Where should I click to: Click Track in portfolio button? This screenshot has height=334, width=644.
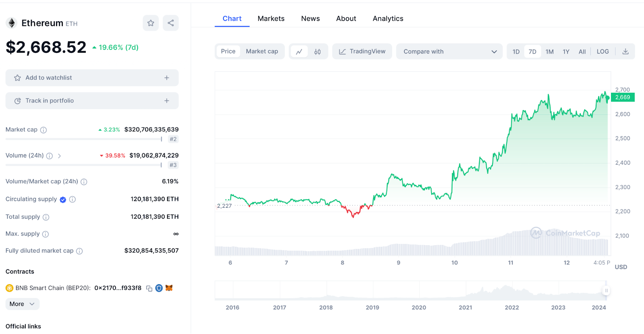pyautogui.click(x=92, y=101)
